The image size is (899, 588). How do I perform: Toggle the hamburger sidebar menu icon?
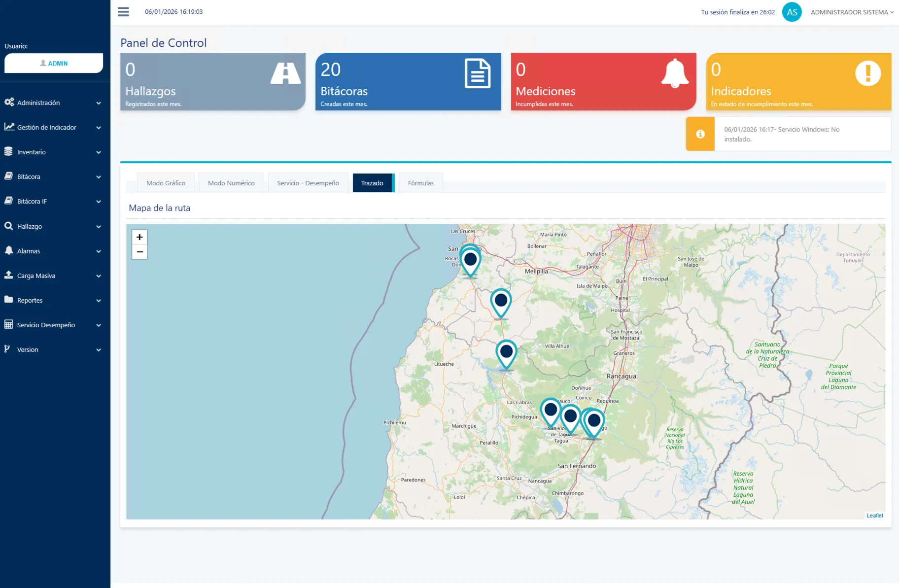(x=123, y=12)
